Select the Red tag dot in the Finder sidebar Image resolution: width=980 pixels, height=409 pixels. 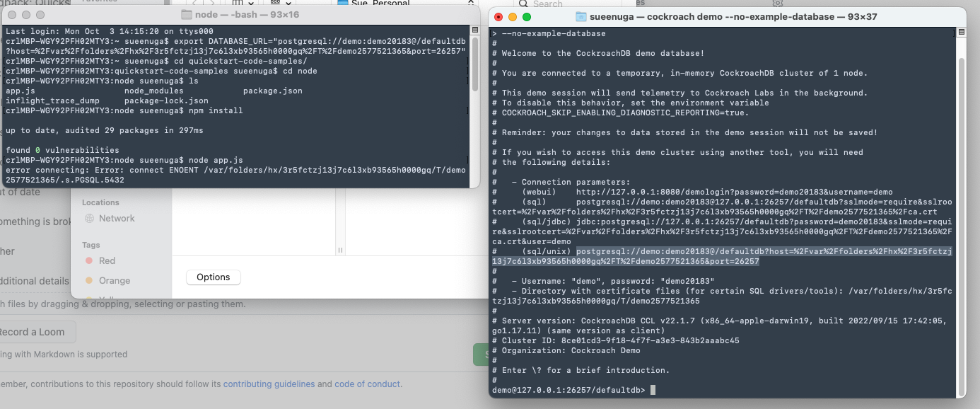pos(89,260)
